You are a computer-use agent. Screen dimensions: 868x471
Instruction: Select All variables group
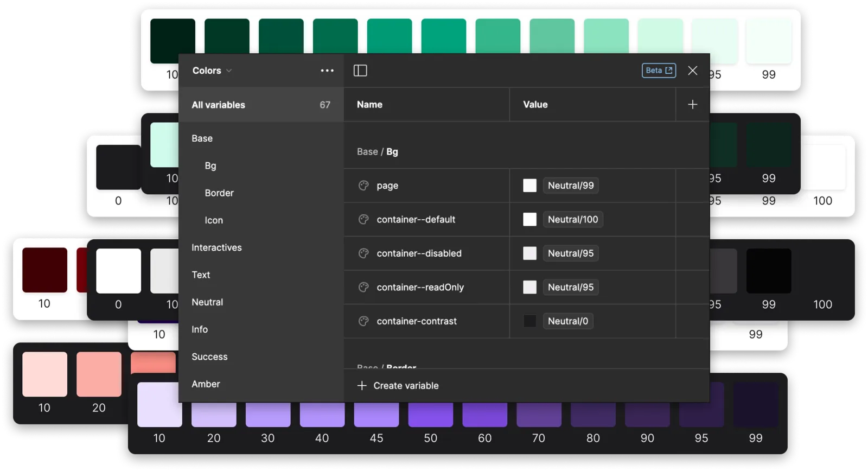261,105
